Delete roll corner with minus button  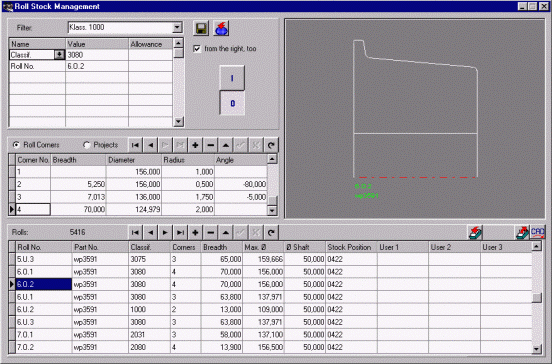coord(211,145)
